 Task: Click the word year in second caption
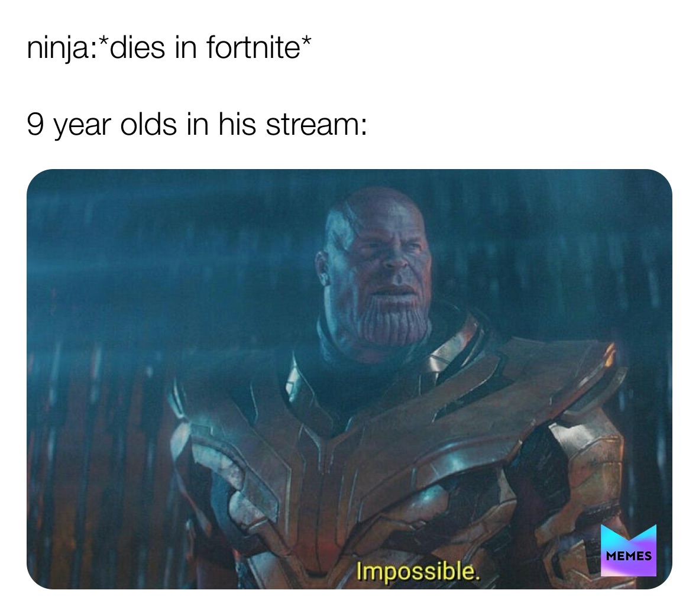click(x=82, y=126)
